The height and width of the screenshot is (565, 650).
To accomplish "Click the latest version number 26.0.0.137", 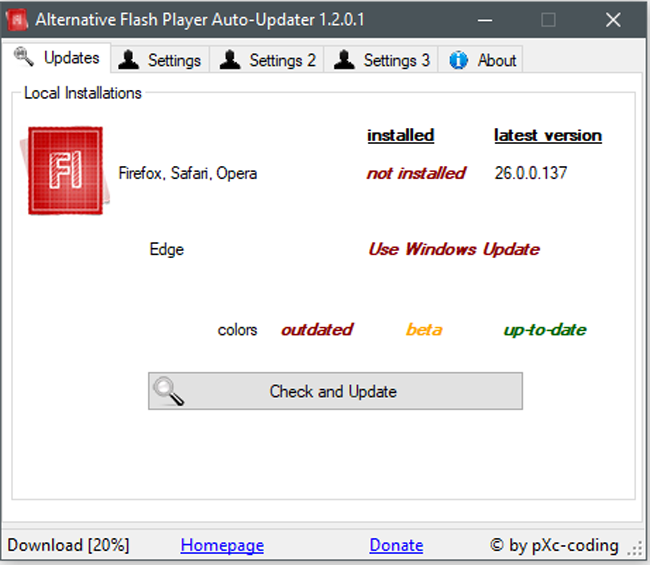I will click(x=531, y=173).
